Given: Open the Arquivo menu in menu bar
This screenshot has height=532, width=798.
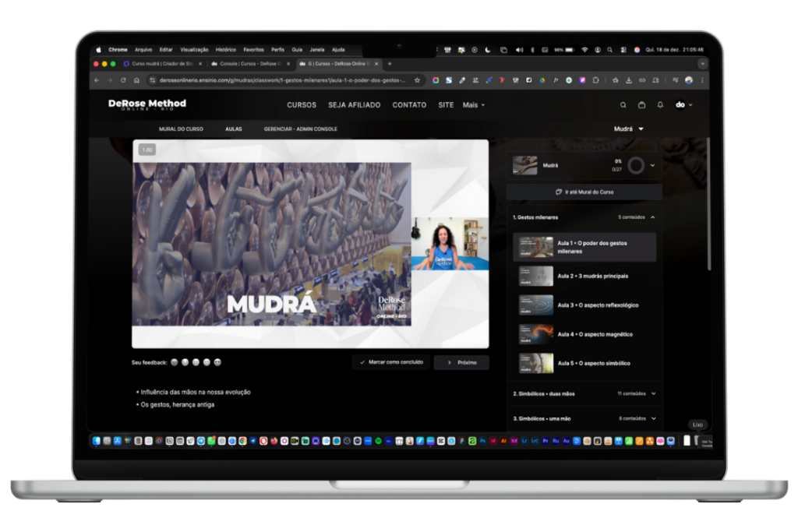Looking at the screenshot, I should 143,50.
